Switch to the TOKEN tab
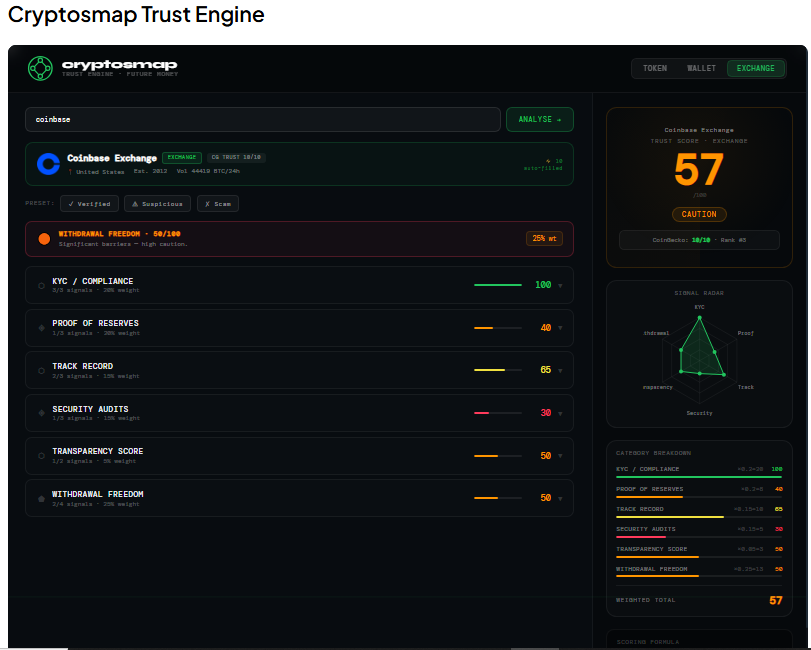This screenshot has height=650, width=811. 655,68
